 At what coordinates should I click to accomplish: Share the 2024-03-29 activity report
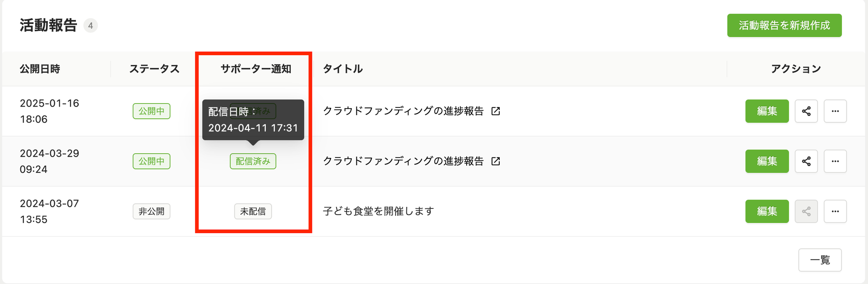pyautogui.click(x=806, y=161)
